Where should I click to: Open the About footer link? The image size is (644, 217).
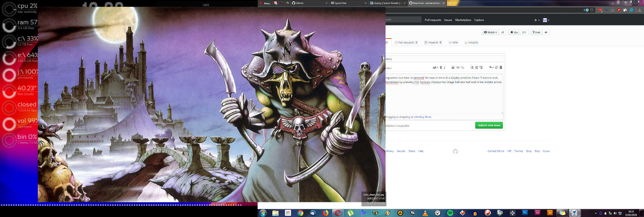click(546, 151)
